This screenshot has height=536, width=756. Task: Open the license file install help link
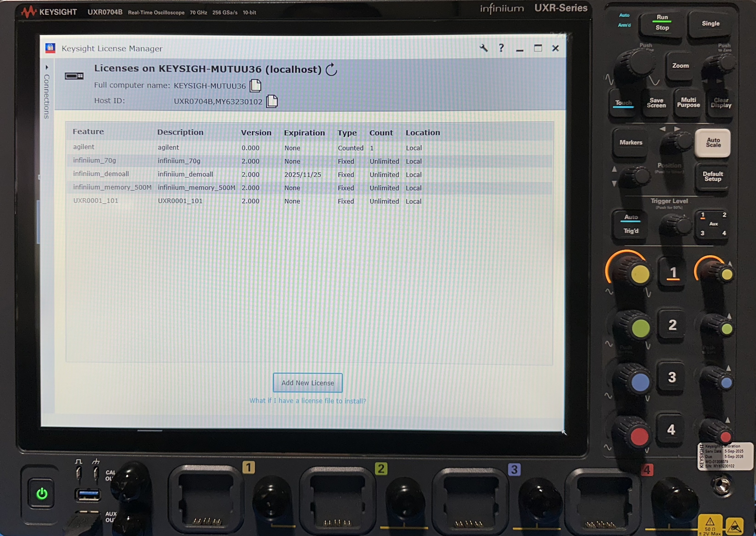click(x=307, y=401)
